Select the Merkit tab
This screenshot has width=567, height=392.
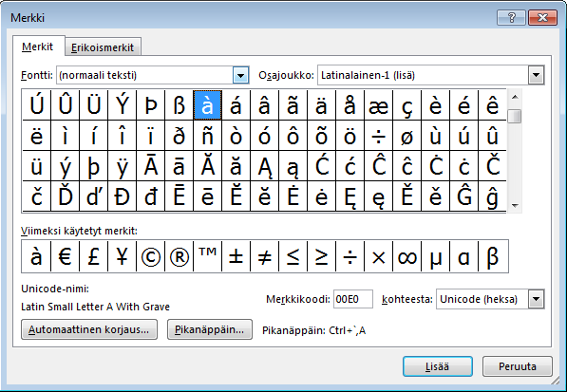click(38, 47)
